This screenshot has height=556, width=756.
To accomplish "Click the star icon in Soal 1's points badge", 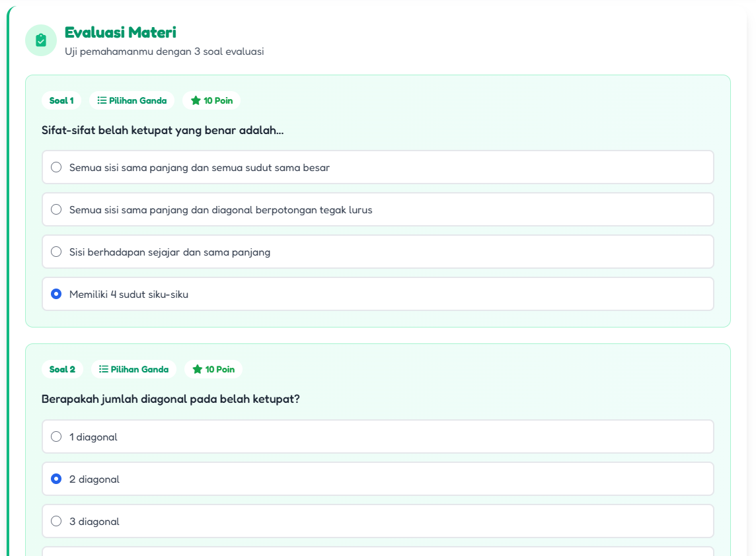I will pos(196,100).
